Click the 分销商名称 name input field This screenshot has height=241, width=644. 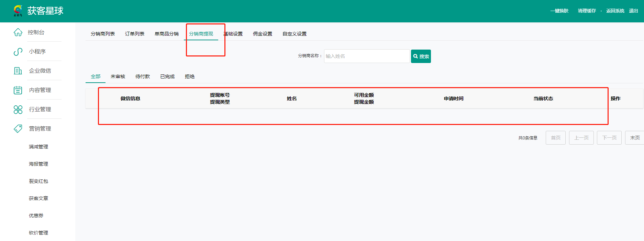366,56
